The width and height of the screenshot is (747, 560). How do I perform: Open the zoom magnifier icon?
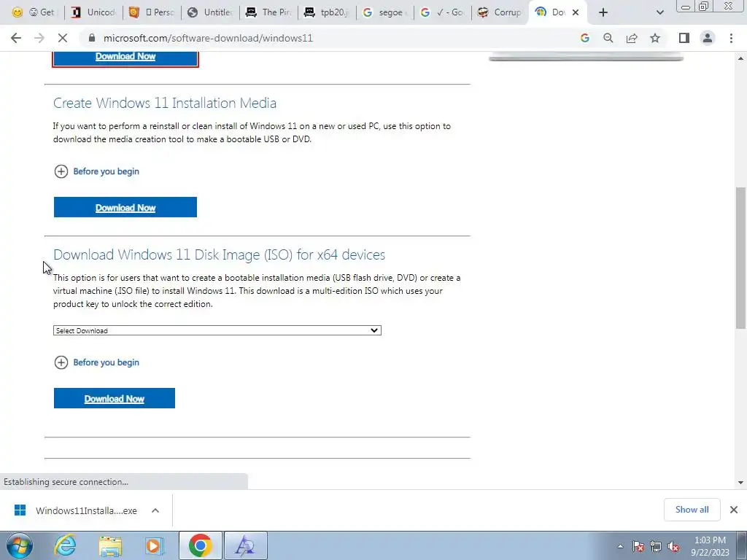click(x=608, y=38)
